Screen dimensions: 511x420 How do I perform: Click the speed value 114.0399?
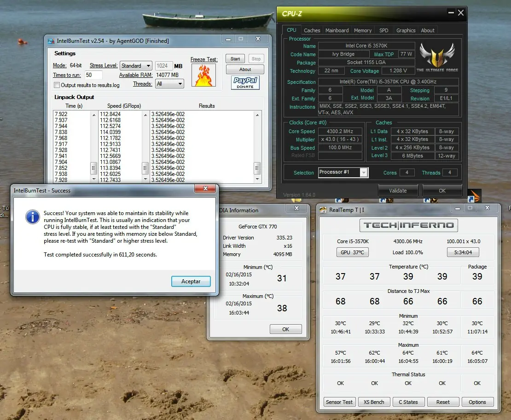click(x=110, y=132)
